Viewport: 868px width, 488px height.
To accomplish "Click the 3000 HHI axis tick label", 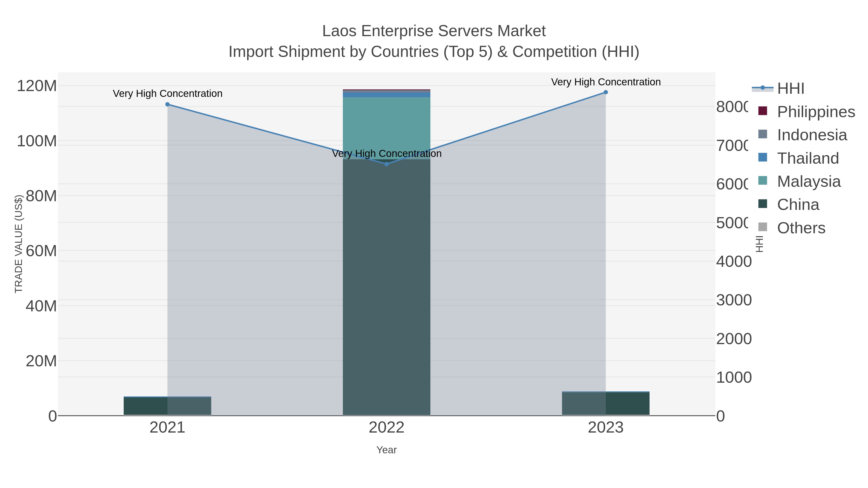I will 734,300.
